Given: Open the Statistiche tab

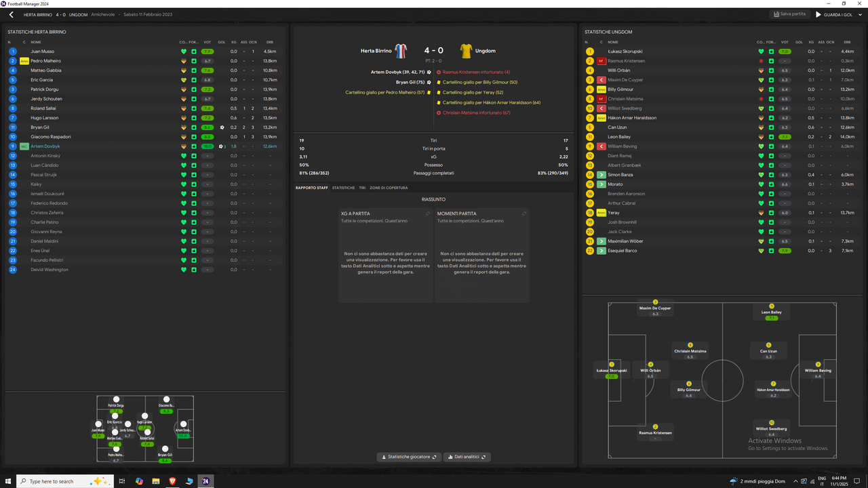Looking at the screenshot, I should 343,188.
